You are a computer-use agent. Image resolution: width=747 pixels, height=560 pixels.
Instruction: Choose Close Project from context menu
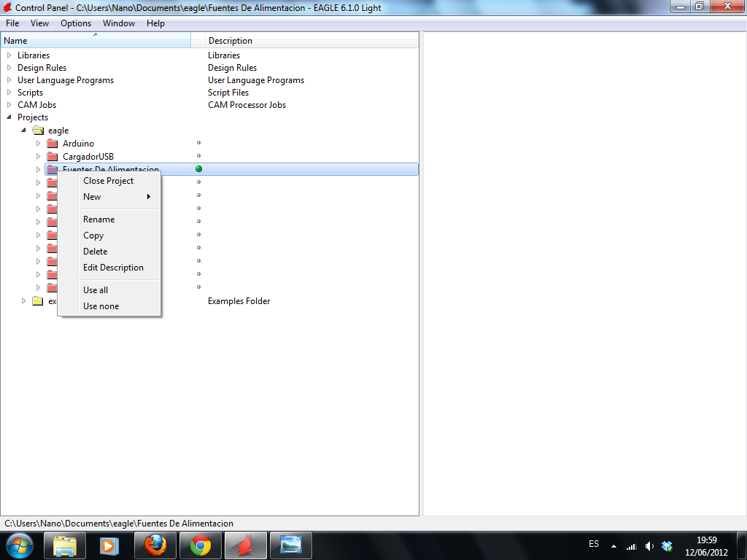coord(108,181)
